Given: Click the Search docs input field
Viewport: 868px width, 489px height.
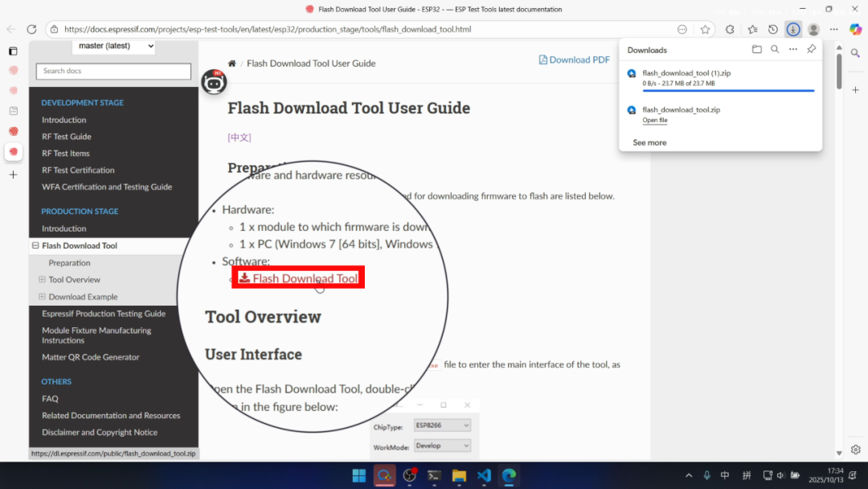Looking at the screenshot, I should pos(113,72).
